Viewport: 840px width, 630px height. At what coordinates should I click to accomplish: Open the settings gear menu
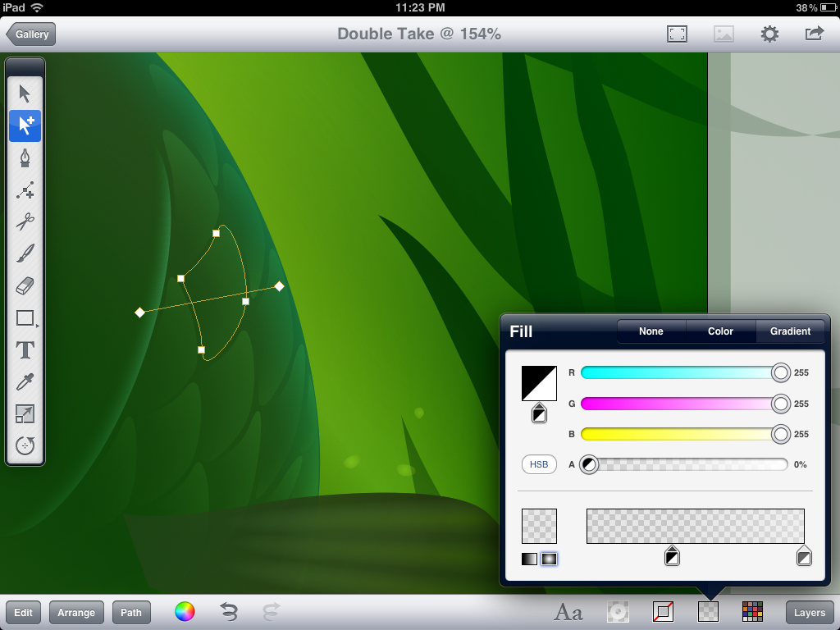coord(769,34)
